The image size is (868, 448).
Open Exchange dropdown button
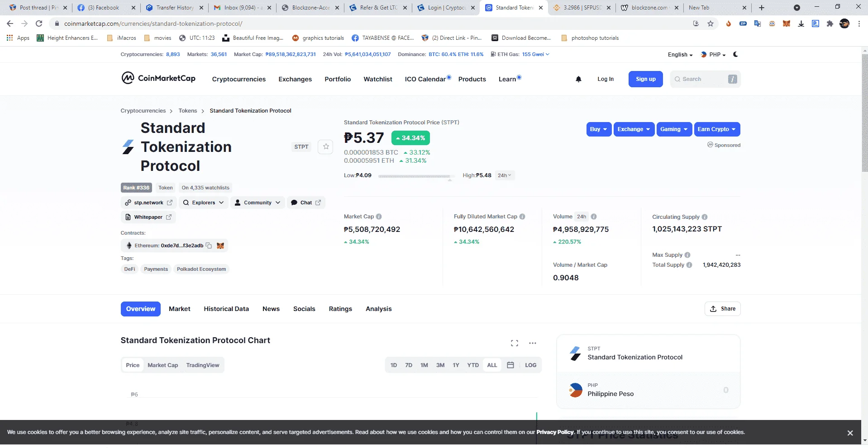click(x=634, y=129)
